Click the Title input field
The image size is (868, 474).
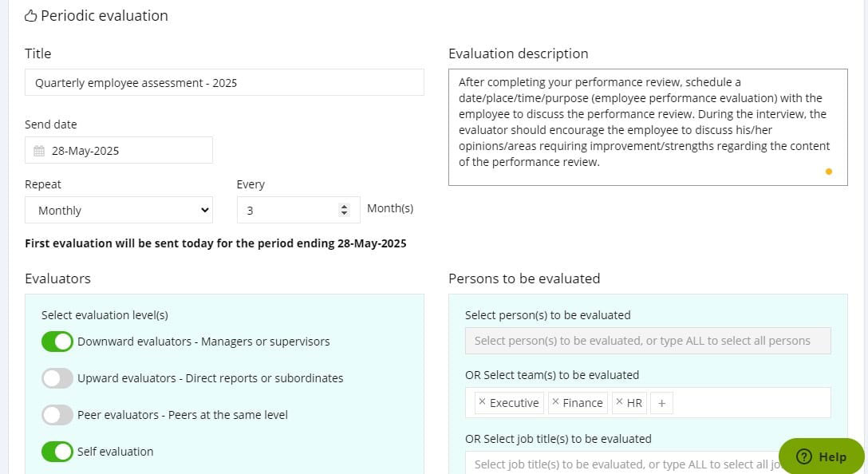click(223, 81)
